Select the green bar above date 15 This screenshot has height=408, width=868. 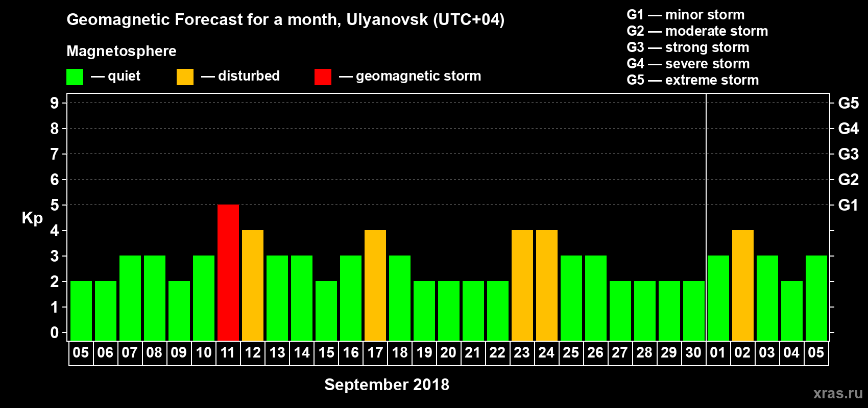point(326,311)
